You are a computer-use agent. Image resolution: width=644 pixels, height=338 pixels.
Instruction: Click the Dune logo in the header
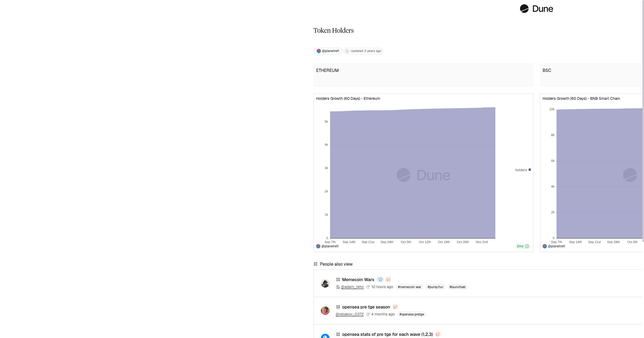point(536,9)
